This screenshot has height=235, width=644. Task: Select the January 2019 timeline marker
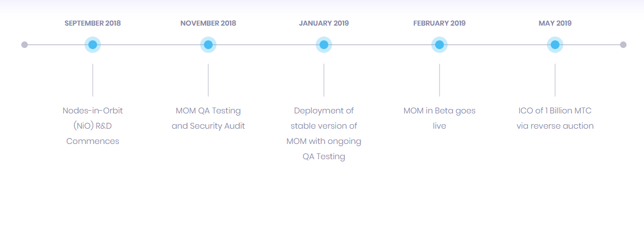[x=324, y=45]
